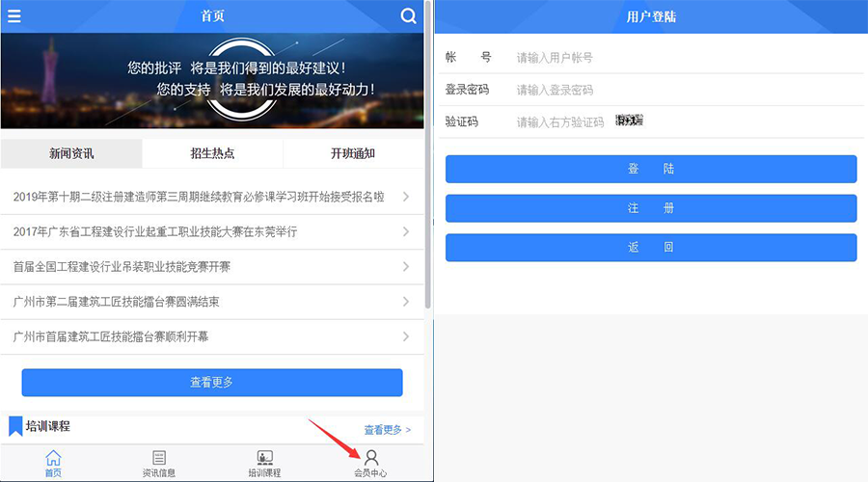This screenshot has height=482, width=868.
Task: Open chevron for 首届全国工程建设行业吊装 item
Action: [406, 267]
